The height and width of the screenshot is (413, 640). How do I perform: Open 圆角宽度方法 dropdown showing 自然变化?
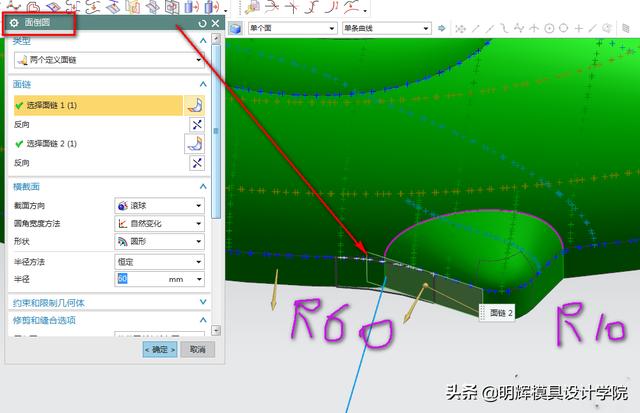pos(159,224)
